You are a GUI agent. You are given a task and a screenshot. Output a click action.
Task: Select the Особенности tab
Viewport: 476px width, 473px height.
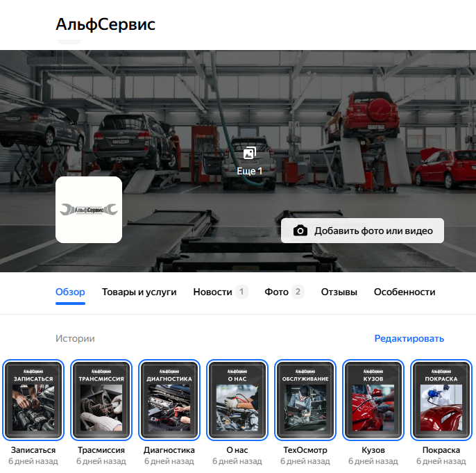405,292
